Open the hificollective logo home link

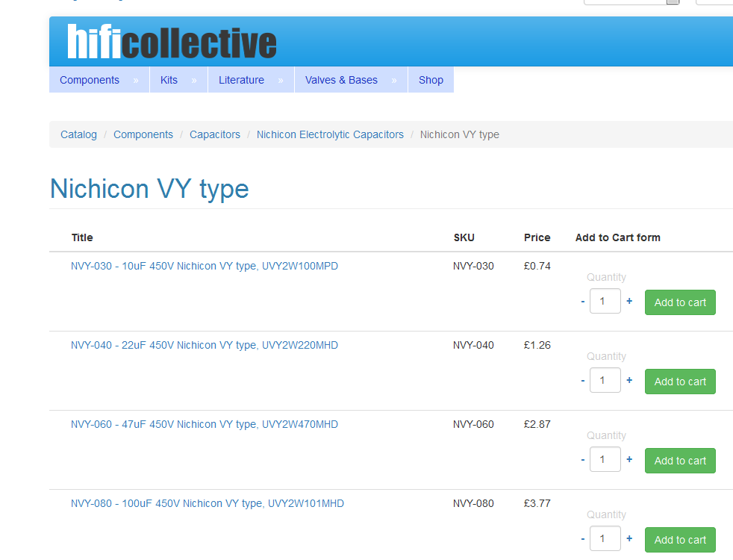click(172, 42)
